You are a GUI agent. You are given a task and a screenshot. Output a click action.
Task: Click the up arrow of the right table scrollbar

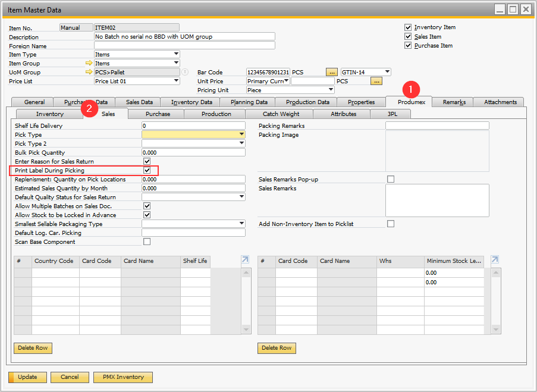(495, 272)
